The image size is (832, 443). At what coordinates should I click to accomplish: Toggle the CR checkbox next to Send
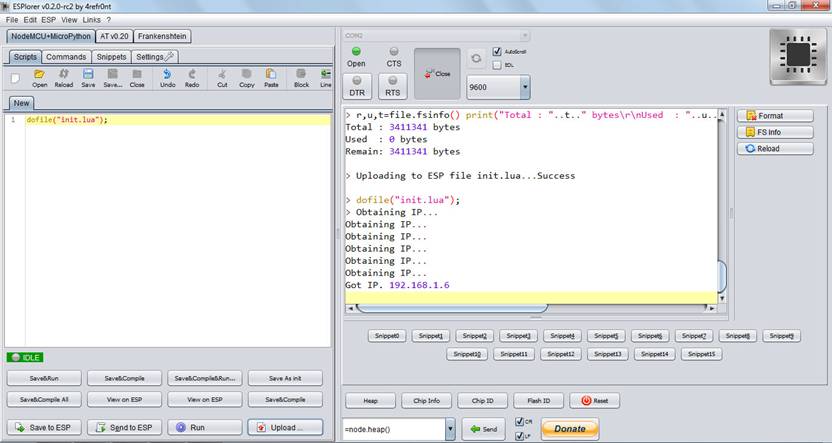click(519, 421)
